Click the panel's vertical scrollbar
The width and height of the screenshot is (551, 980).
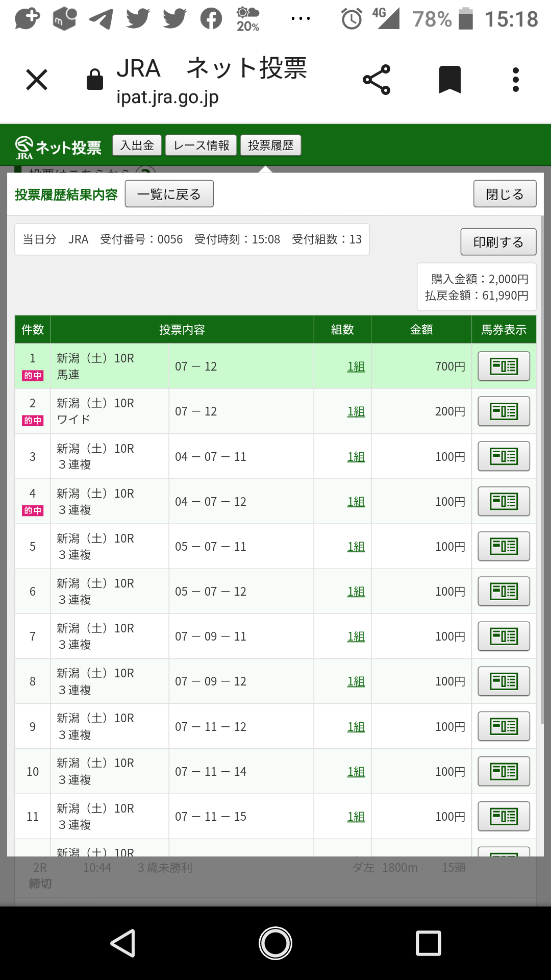(x=542, y=470)
